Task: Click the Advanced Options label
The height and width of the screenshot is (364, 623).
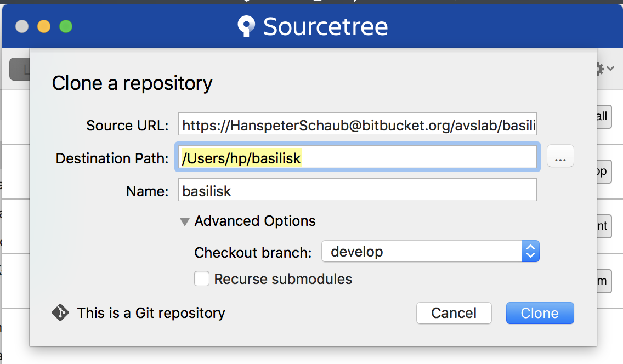Action: point(255,221)
